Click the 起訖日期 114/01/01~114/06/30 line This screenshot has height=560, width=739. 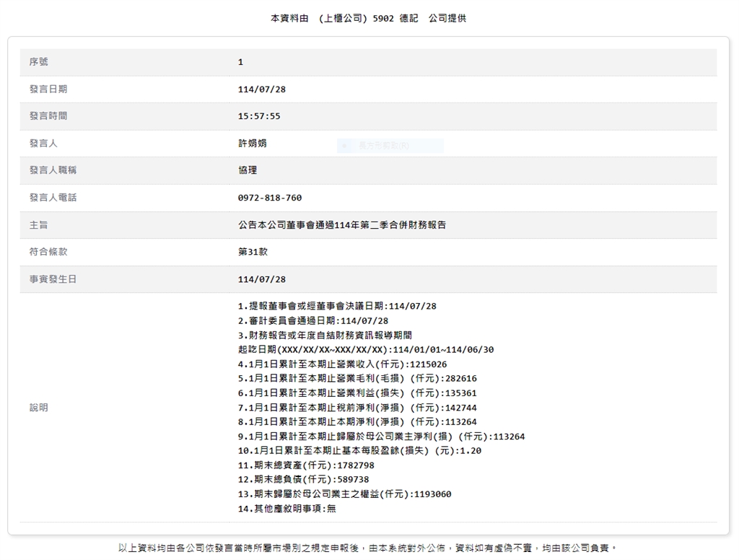click(x=366, y=350)
